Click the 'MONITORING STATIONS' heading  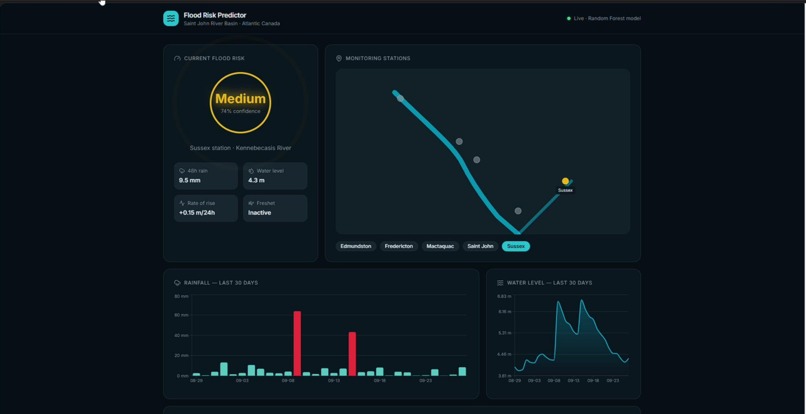coord(378,59)
